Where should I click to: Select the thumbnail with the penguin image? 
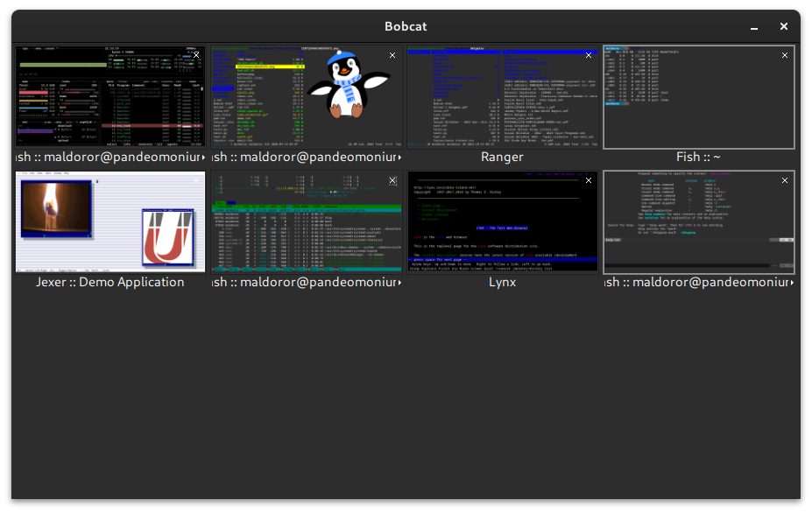[306, 97]
